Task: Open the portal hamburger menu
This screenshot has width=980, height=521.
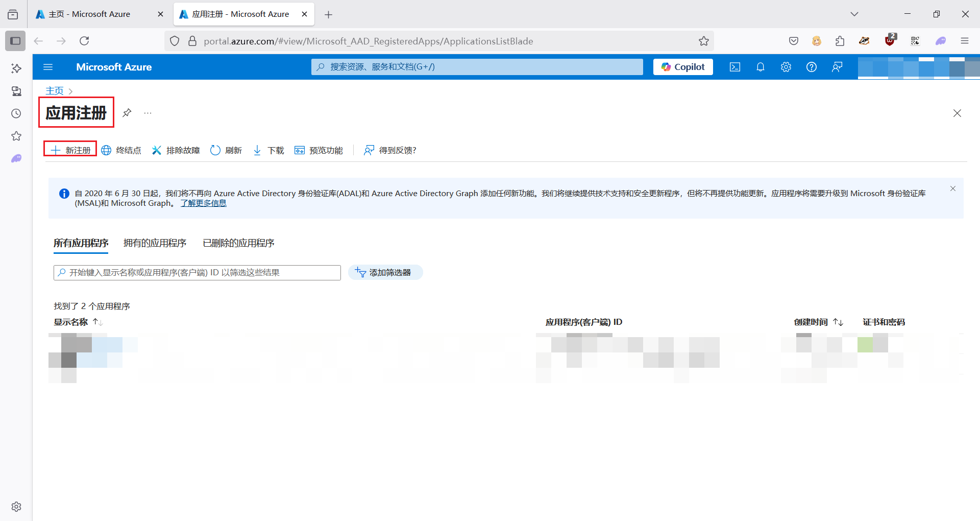Action: coord(47,66)
